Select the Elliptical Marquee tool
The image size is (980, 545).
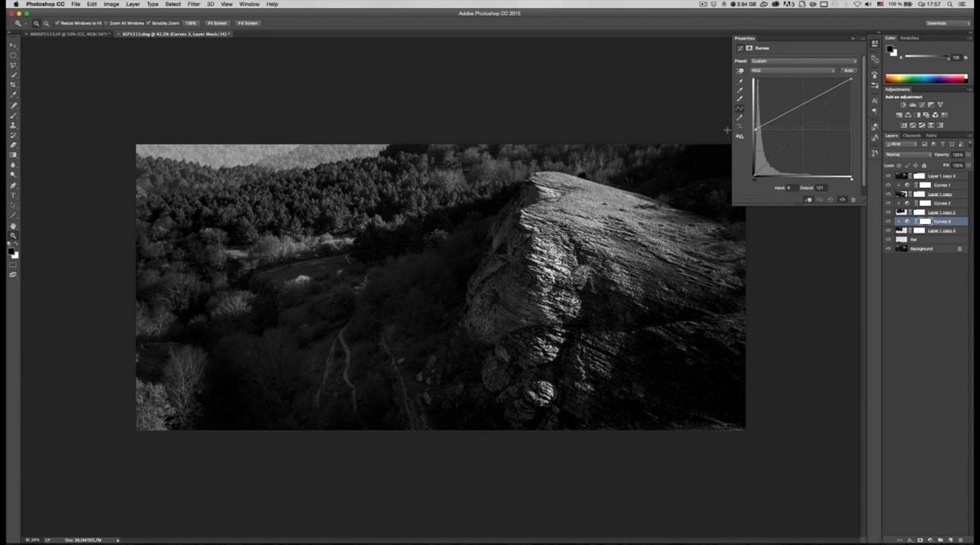(13, 56)
